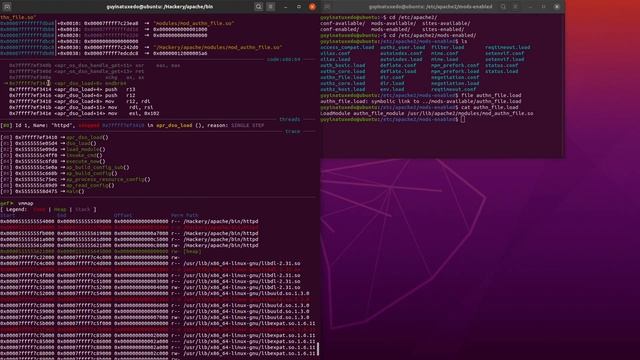Click 'SINGLE STEP' reason in the threads line
Image resolution: width=640 pixels, height=360 pixels.
[x=248, y=125]
